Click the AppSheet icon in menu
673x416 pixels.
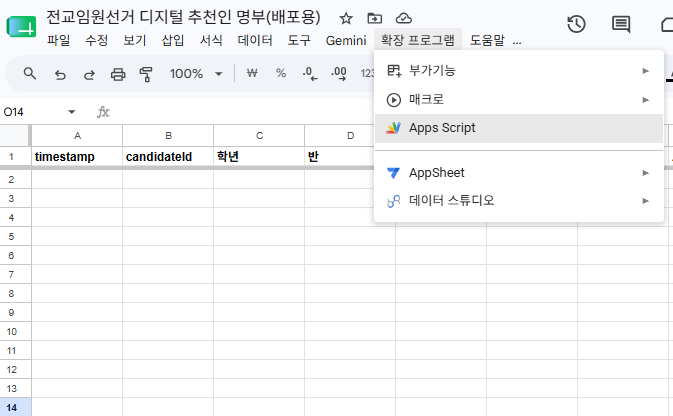point(393,173)
